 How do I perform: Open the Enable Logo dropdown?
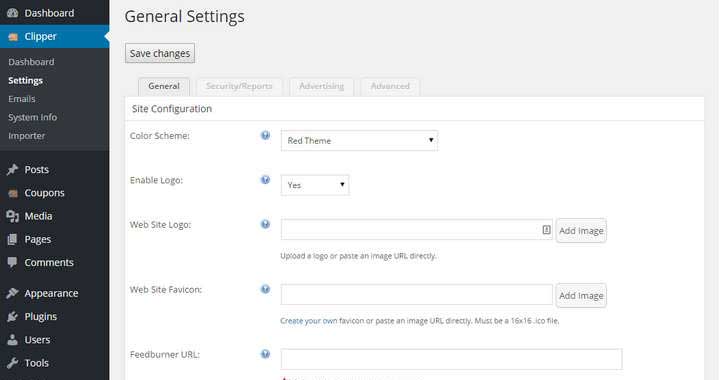[x=315, y=185]
